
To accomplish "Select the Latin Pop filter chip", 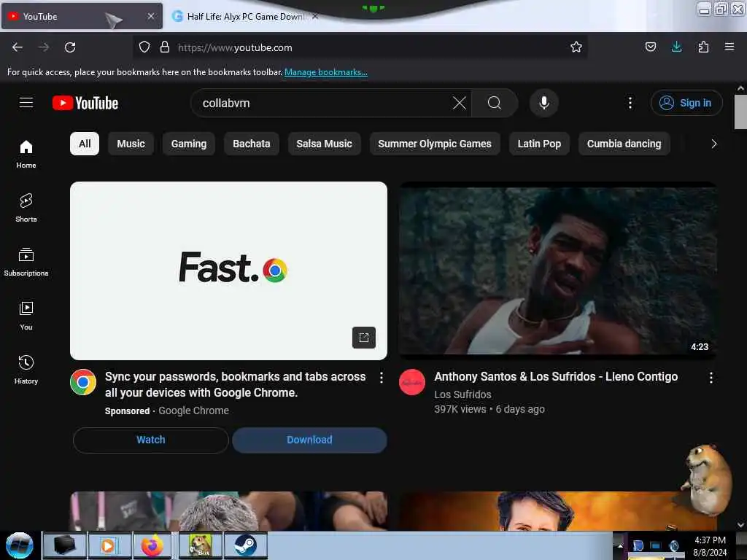I will 539,144.
